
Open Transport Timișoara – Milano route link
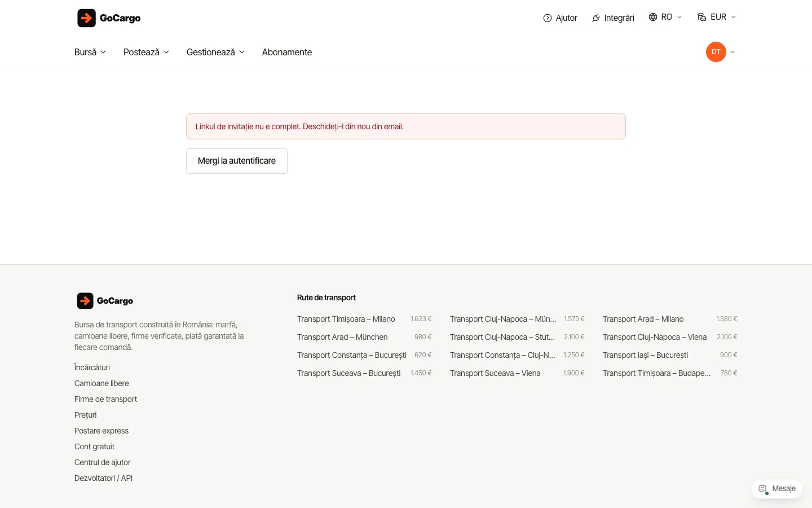click(x=346, y=319)
